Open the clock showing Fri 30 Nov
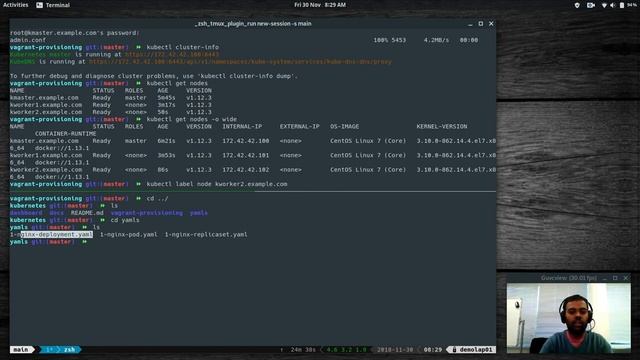Screen dimensions: 640x360 pos(320,5)
